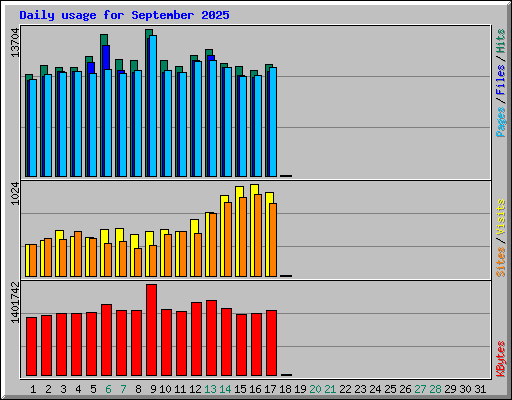Click green day 27 label
This screenshot has height=400, width=512.
tap(420, 389)
